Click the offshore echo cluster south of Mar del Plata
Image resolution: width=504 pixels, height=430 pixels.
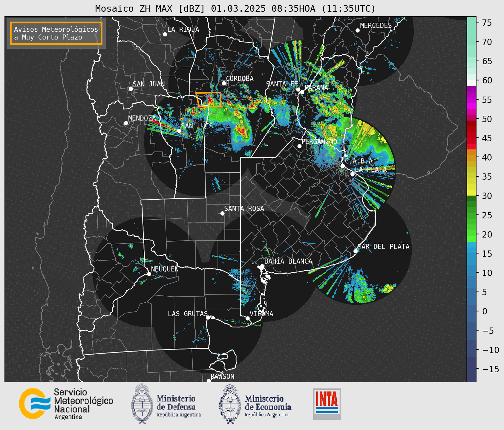tap(361, 289)
